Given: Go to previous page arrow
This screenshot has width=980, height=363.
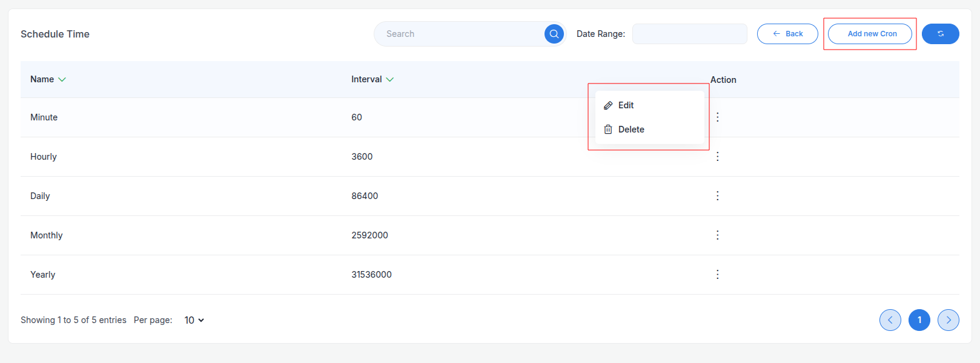Looking at the screenshot, I should 890,320.
